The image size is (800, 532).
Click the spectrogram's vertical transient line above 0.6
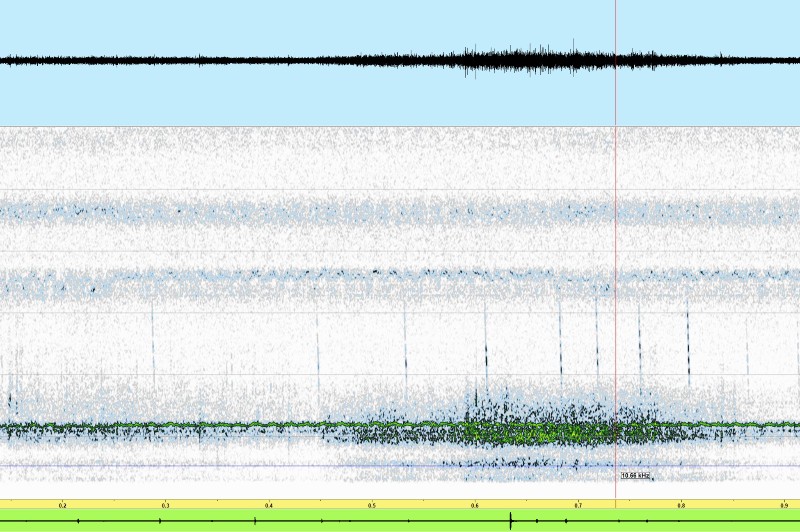pyautogui.click(x=485, y=340)
